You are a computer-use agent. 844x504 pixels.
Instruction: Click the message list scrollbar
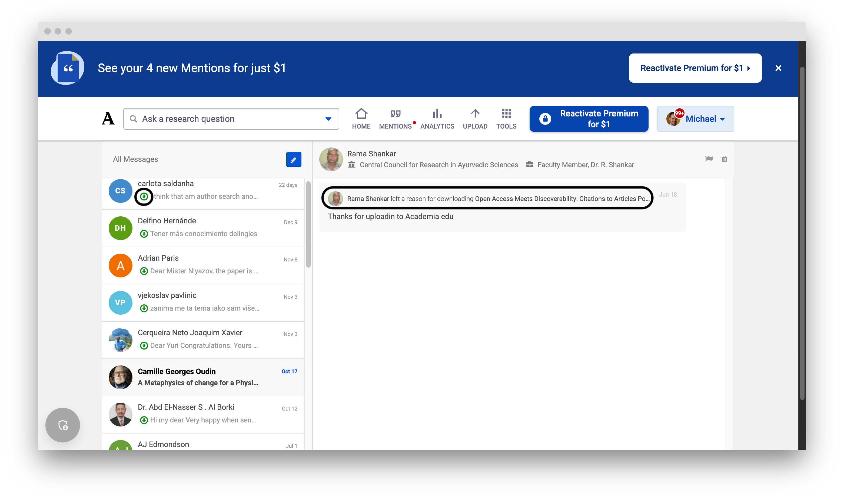(308, 224)
